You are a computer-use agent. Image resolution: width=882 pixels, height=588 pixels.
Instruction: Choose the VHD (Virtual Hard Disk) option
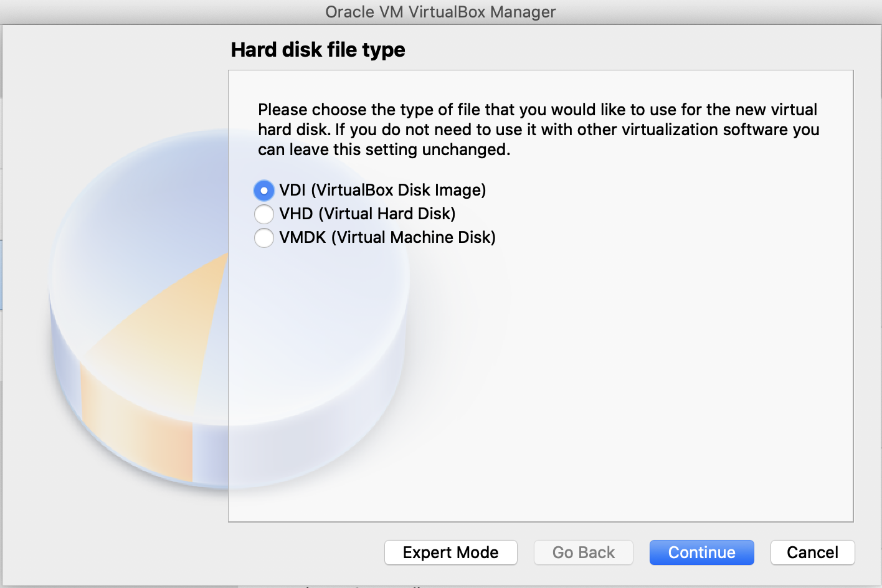click(x=264, y=214)
